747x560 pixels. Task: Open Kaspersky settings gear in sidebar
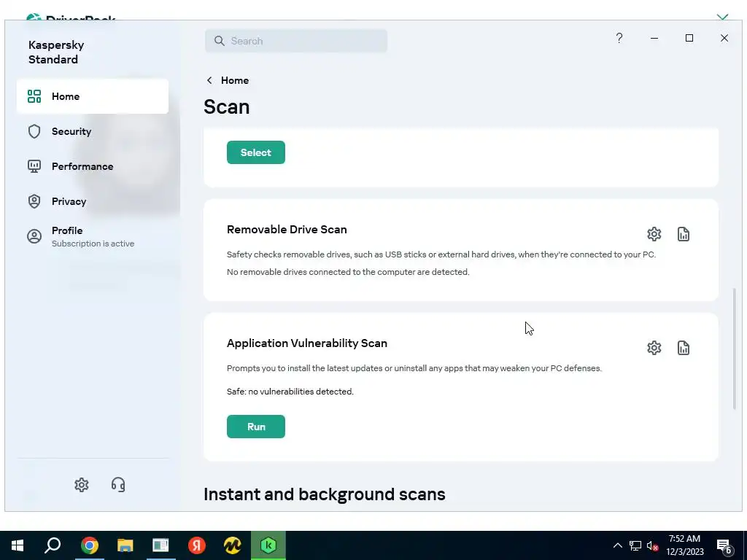pos(82,485)
